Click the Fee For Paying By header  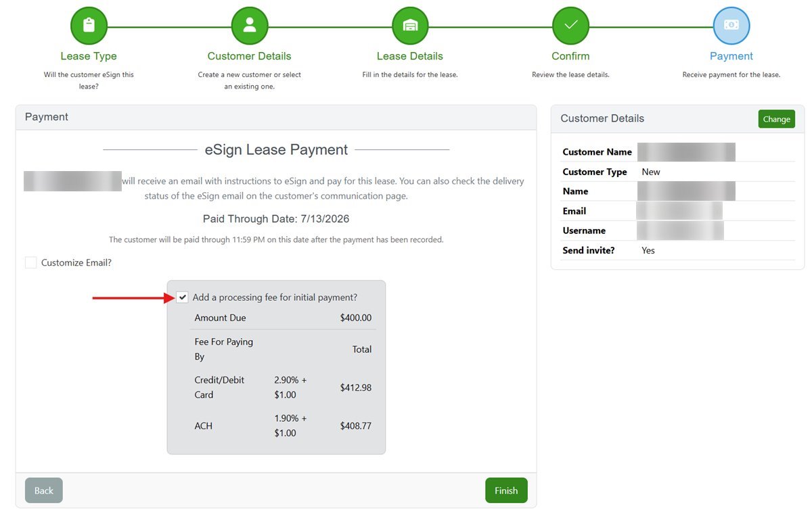[224, 349]
